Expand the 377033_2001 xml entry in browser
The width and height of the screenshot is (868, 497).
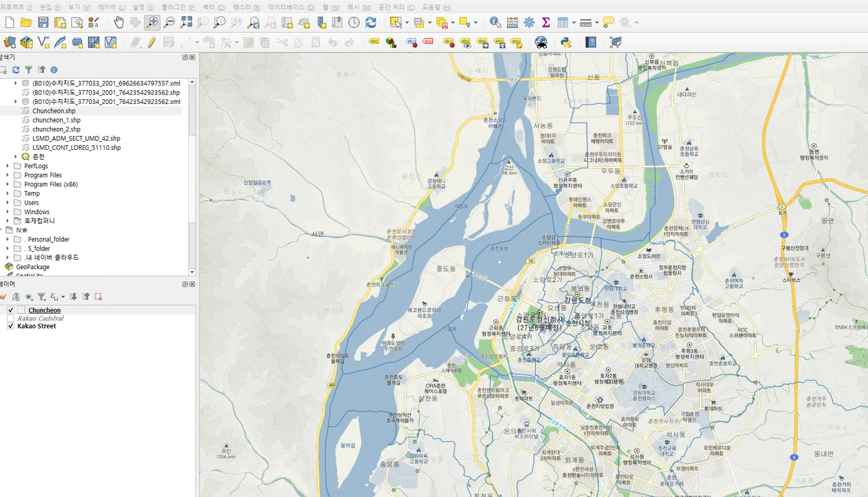click(15, 83)
